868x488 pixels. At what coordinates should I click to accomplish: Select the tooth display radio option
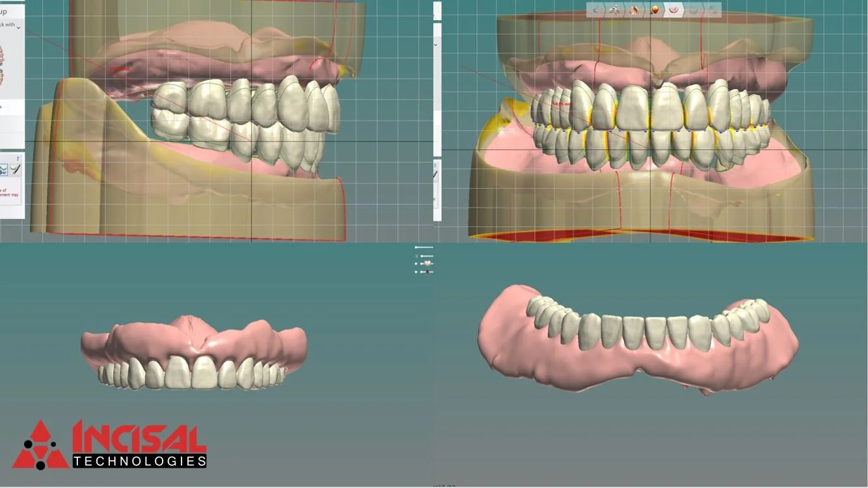coord(416,263)
